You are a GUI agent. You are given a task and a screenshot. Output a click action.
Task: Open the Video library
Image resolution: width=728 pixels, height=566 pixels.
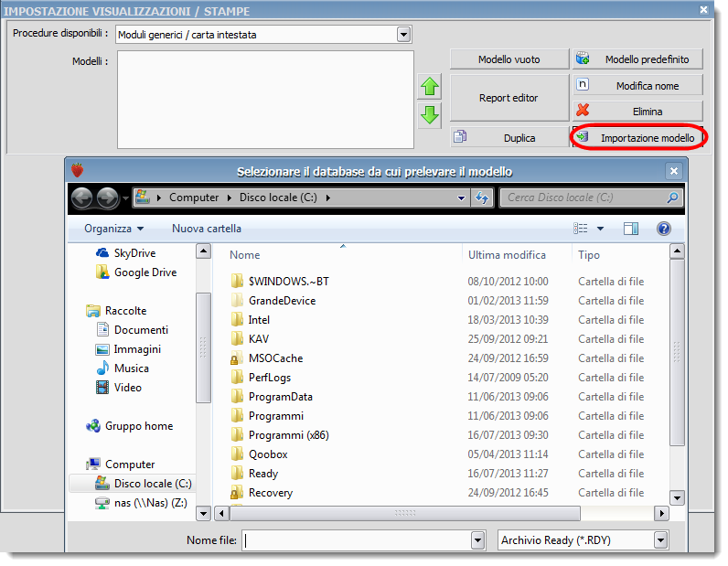(118, 388)
